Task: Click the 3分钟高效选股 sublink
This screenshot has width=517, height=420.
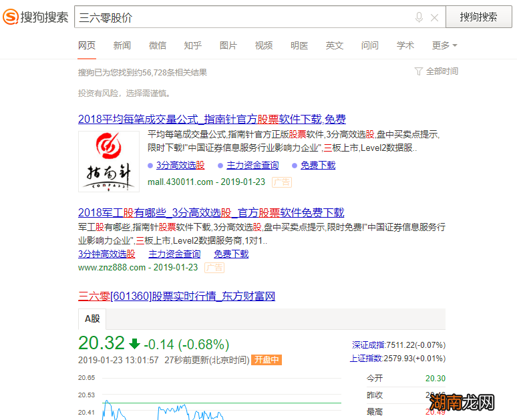Action: pos(106,254)
